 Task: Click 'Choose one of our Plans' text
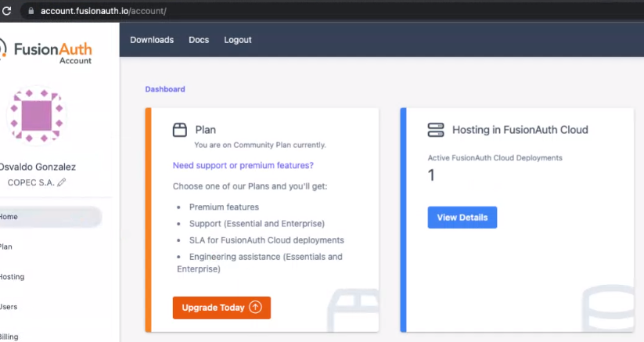[250, 186]
